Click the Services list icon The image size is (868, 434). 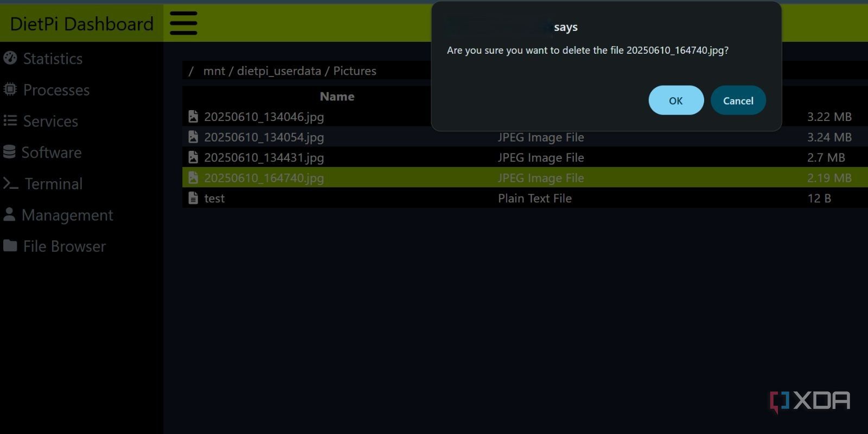[x=10, y=120]
